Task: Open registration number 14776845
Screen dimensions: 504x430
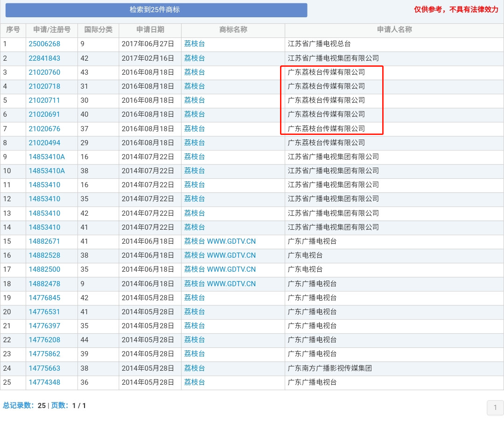Action: coord(44,298)
